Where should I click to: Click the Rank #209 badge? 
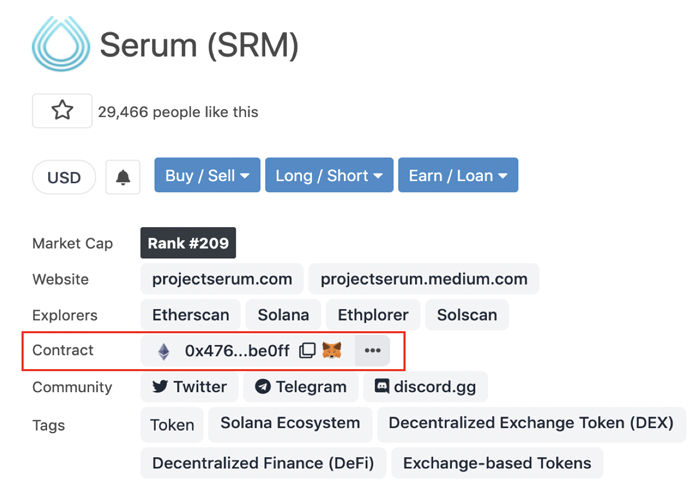(x=188, y=243)
